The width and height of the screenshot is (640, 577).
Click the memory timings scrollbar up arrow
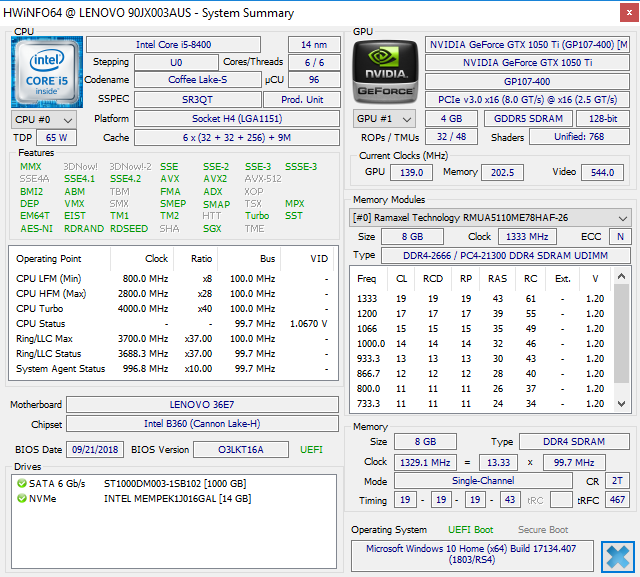[x=621, y=276]
